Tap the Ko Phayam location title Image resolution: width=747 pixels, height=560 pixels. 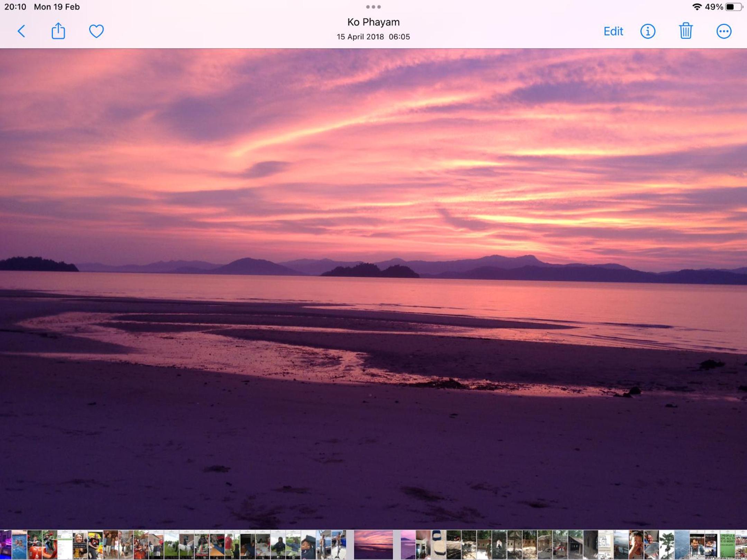(373, 22)
